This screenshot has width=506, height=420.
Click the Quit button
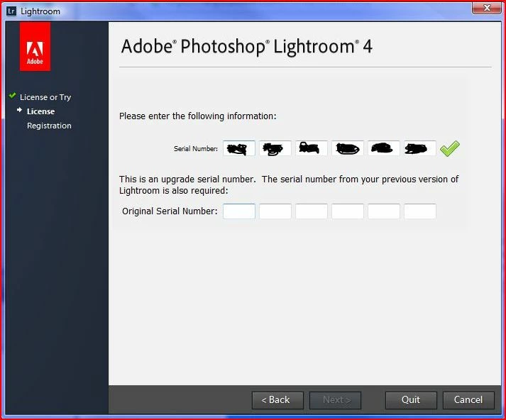pos(411,400)
